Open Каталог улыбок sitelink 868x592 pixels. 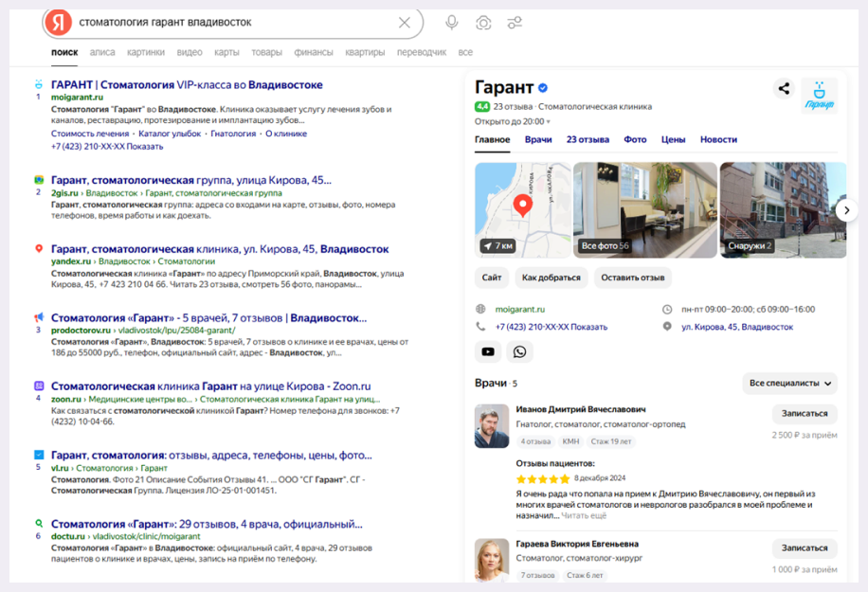(170, 134)
